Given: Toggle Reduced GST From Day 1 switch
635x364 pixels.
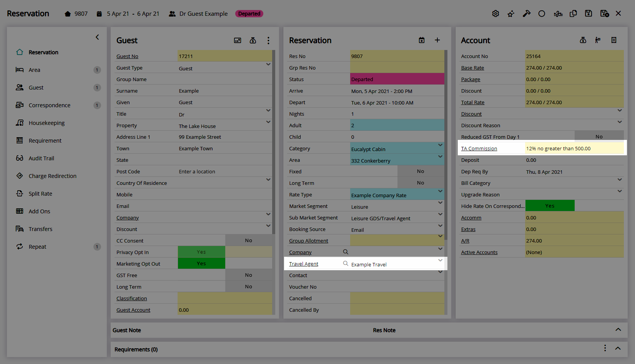Looking at the screenshot, I should pyautogui.click(x=599, y=136).
